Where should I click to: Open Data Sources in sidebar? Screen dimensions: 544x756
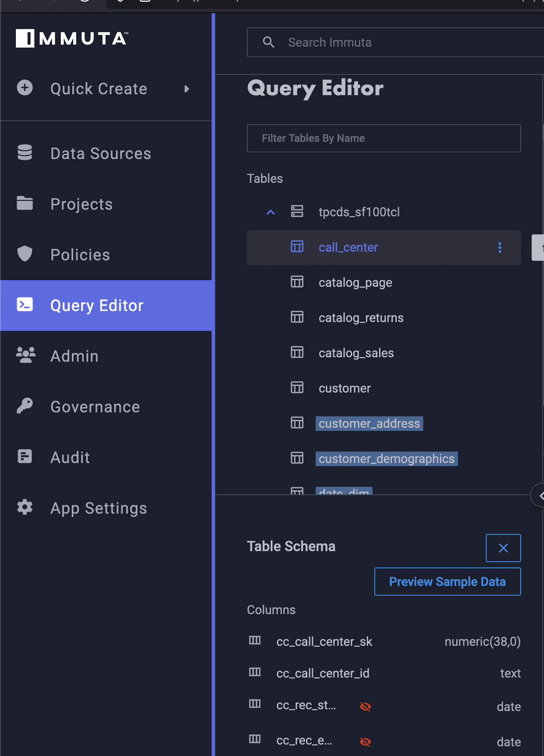(106, 153)
